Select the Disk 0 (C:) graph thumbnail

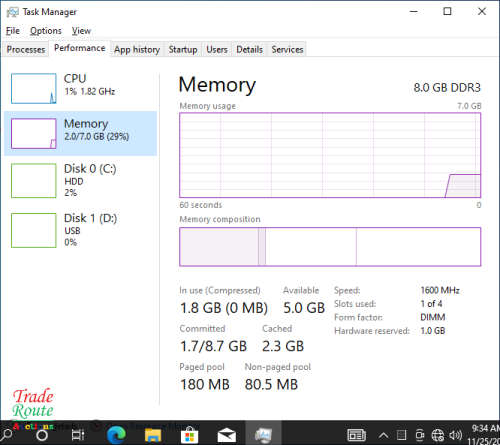pyautogui.click(x=33, y=180)
